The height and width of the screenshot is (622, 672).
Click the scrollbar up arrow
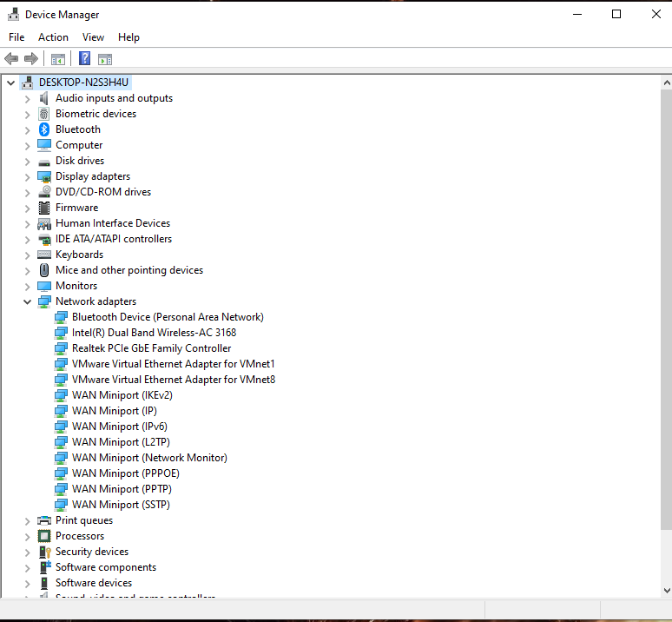click(667, 83)
